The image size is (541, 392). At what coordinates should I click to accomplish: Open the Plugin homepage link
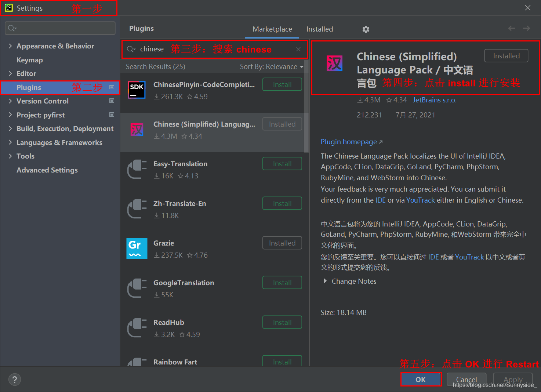(349, 142)
